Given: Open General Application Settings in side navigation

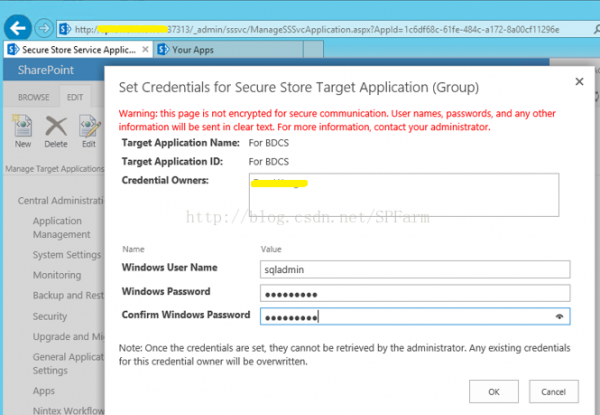Looking at the screenshot, I should [68, 364].
